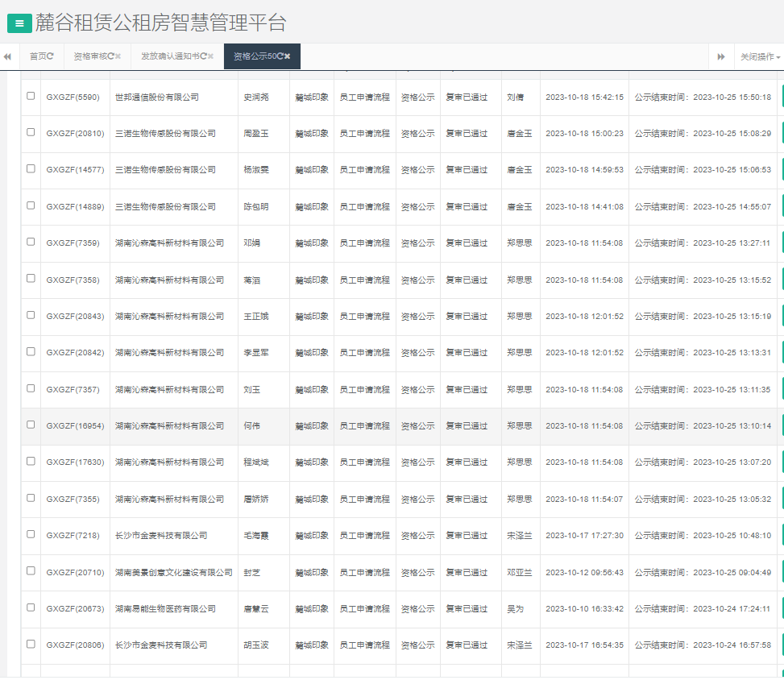Click the green button at the end of 封艺's row

[781, 572]
